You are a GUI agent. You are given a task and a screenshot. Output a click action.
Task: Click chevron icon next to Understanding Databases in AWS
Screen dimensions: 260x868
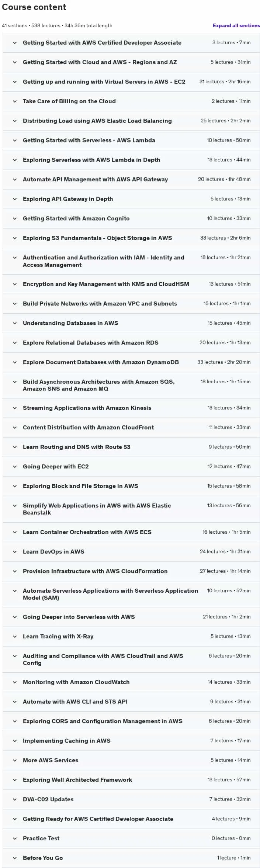(x=15, y=323)
